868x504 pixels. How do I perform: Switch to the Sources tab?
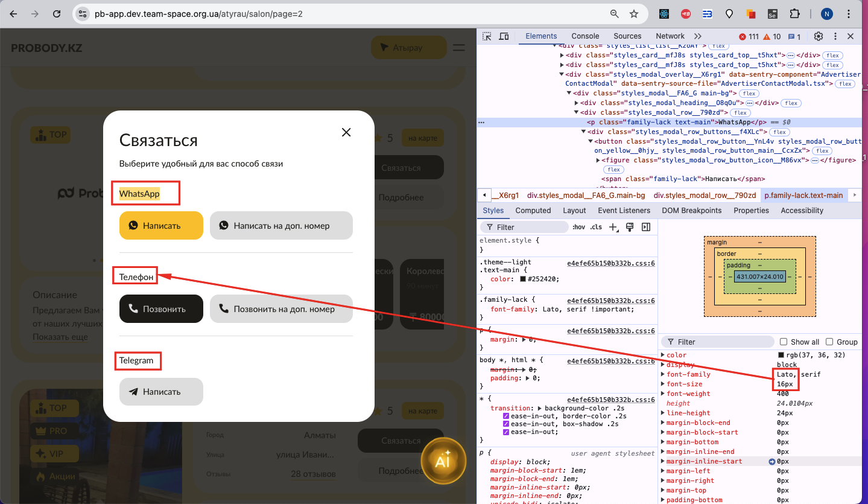click(627, 36)
